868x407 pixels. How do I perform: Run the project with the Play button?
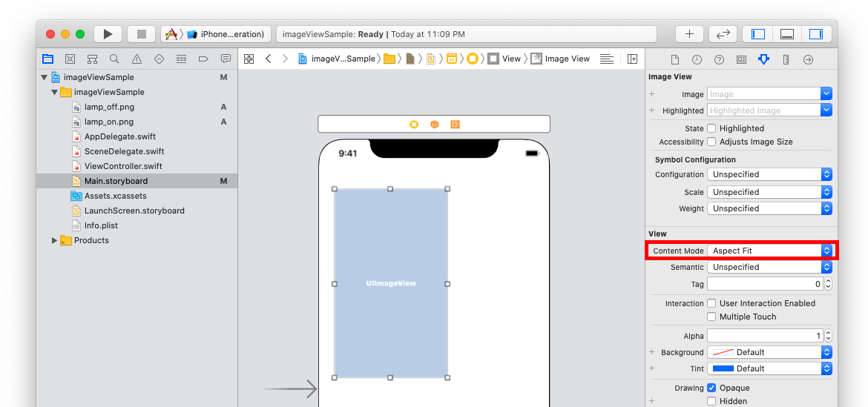coord(108,34)
